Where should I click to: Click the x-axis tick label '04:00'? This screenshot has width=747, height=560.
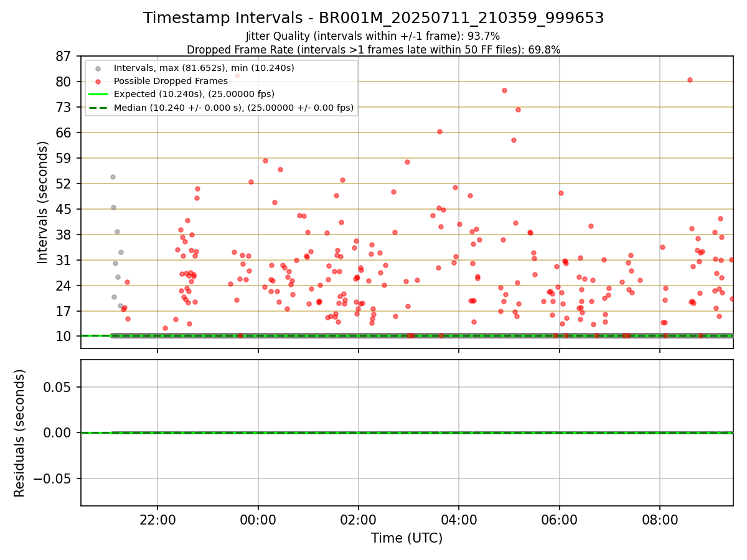click(x=459, y=520)
